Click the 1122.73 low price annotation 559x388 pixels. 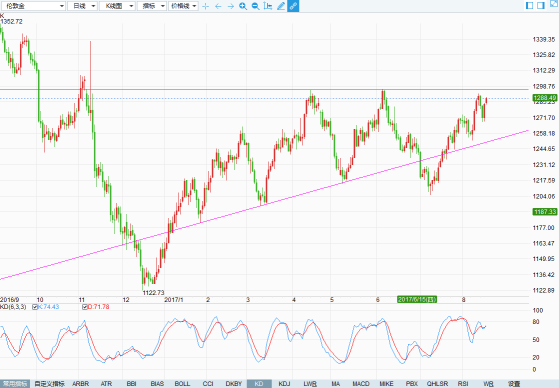[x=154, y=293]
